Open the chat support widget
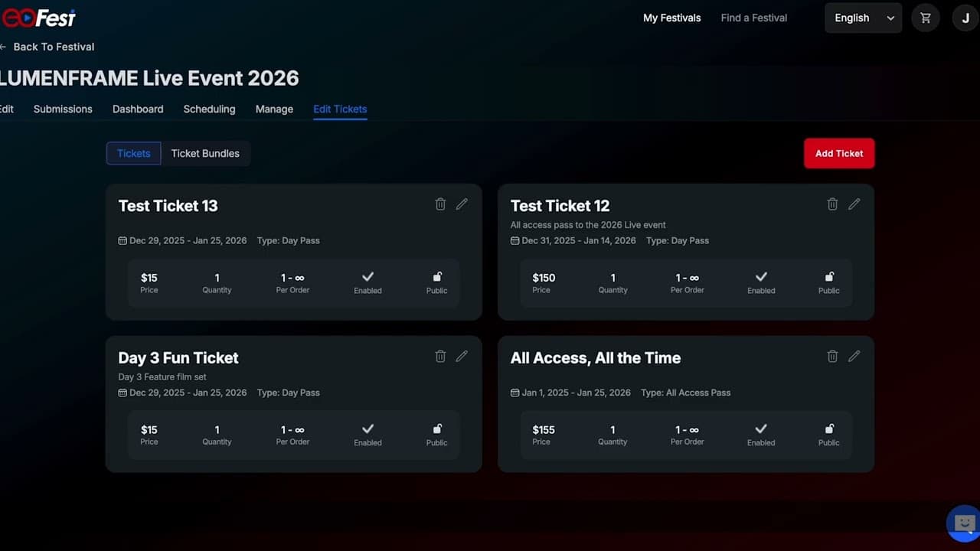This screenshot has height=551, width=980. (964, 523)
